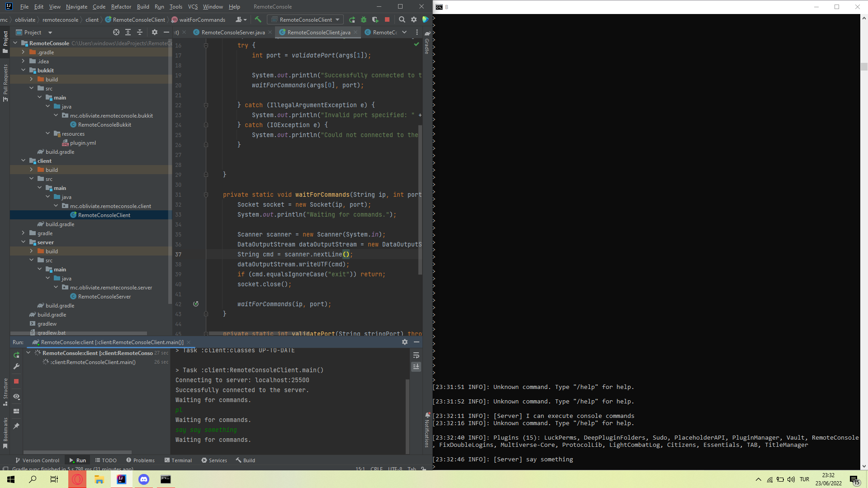Toggle soft-wrap in Run console
The width and height of the screenshot is (868, 488).
pyautogui.click(x=416, y=355)
